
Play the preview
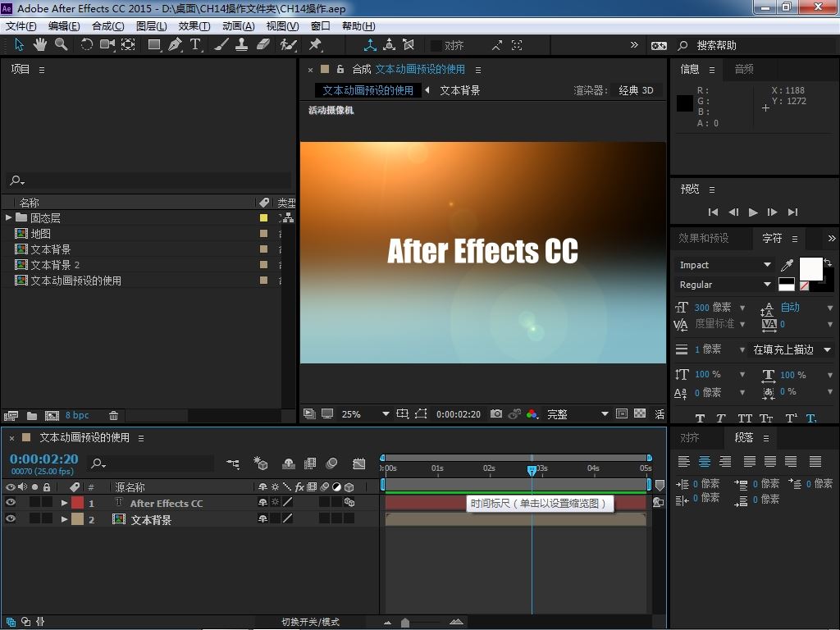(x=753, y=212)
